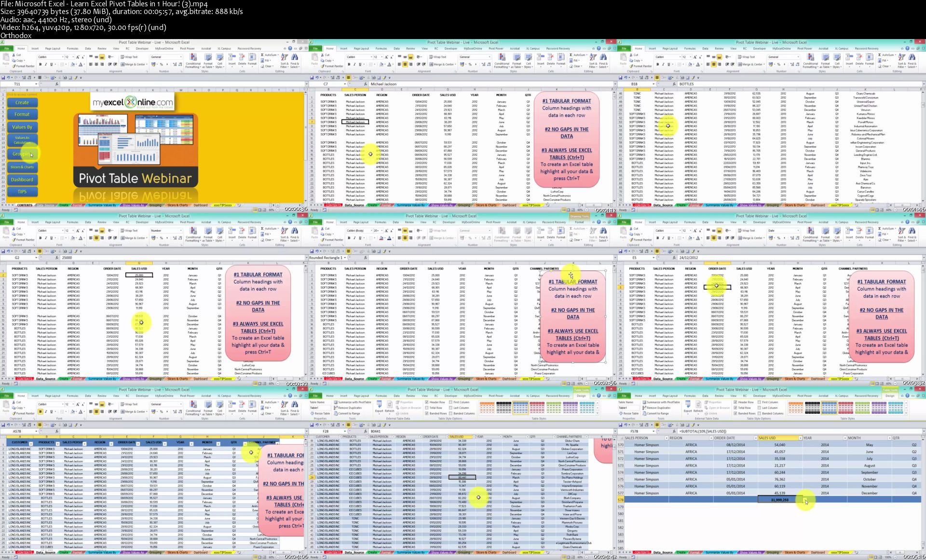Select Format Painter in the T11 contents window

tap(24, 66)
